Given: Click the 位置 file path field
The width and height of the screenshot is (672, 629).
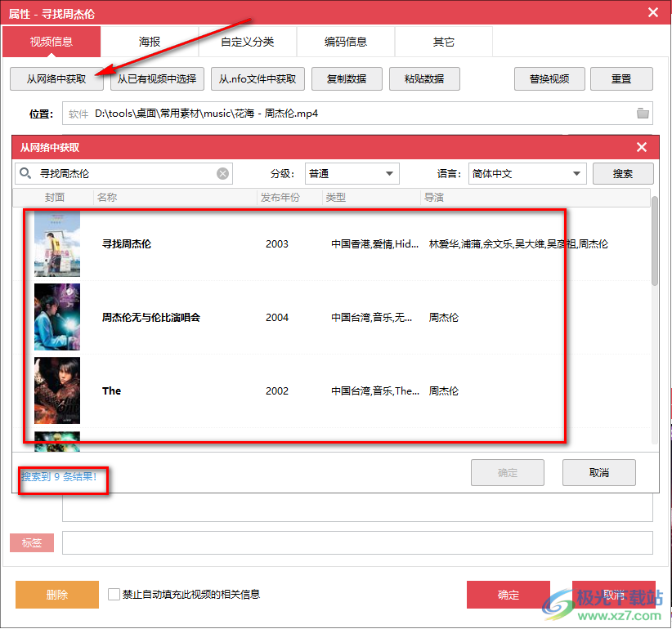Looking at the screenshot, I should [x=357, y=114].
